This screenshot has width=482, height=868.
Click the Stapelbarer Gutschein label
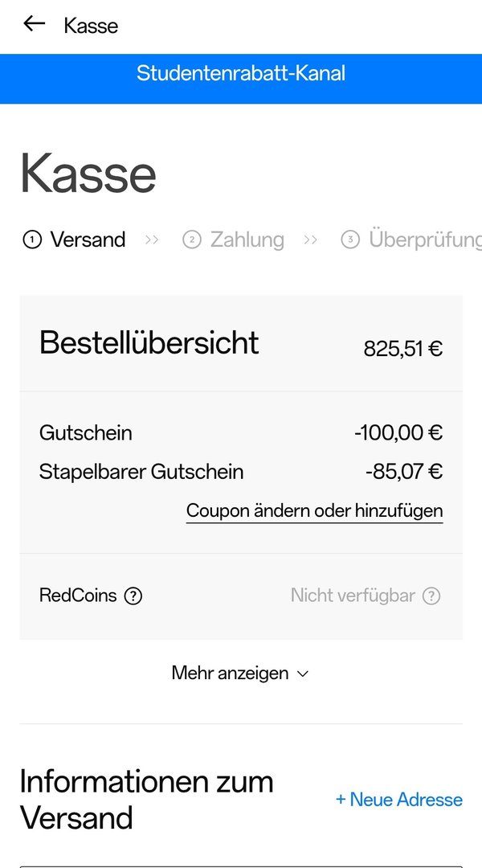pos(141,472)
